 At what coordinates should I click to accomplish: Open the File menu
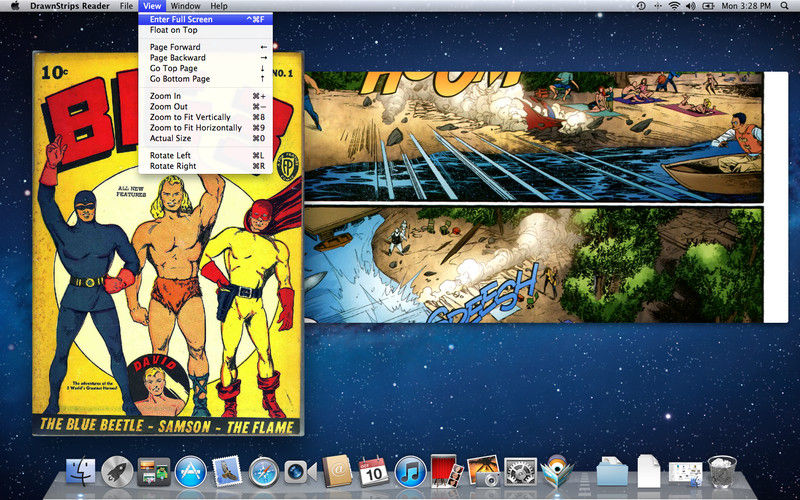click(x=126, y=6)
